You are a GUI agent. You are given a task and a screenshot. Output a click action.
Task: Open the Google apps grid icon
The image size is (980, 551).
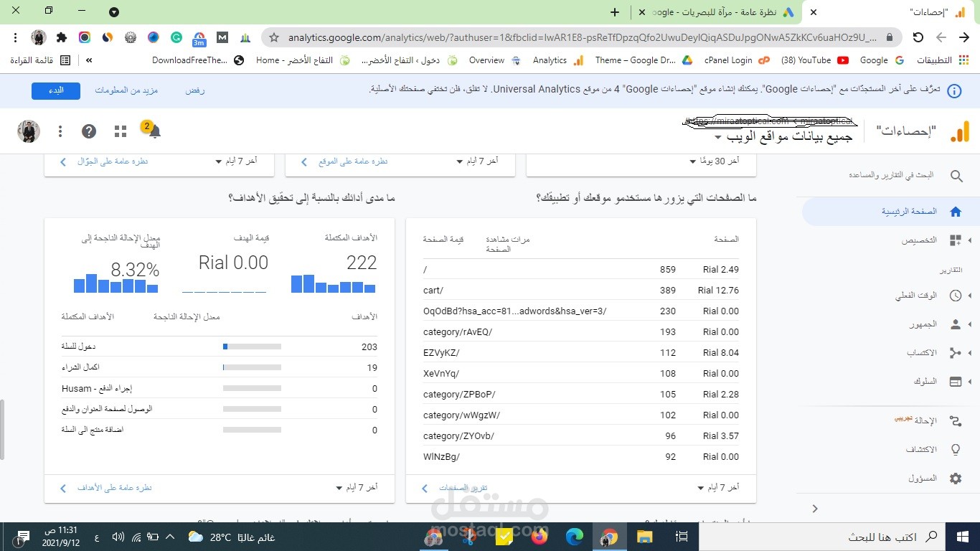[x=119, y=131]
